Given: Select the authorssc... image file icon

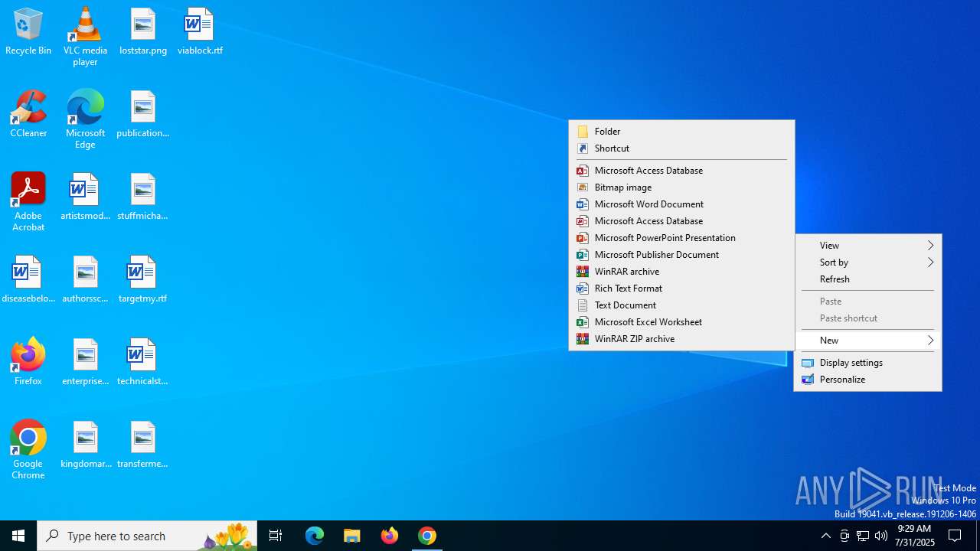Looking at the screenshot, I should 85,279.
